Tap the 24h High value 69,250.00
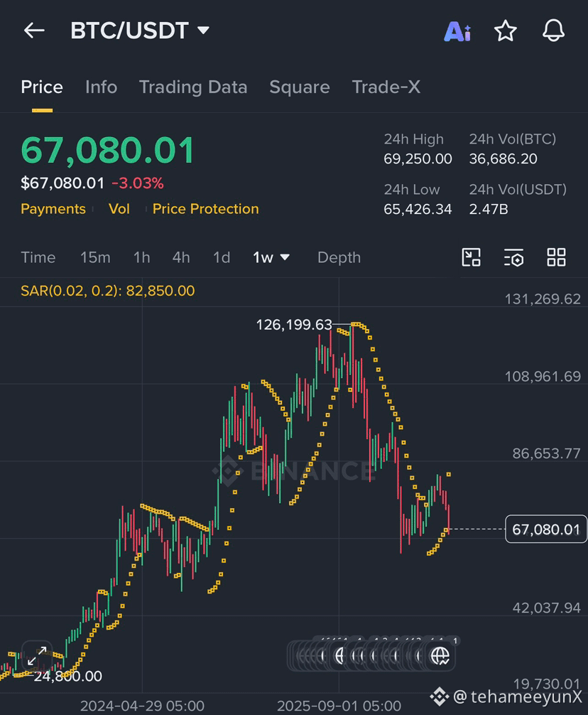Viewport: 588px width, 715px height. (x=418, y=158)
